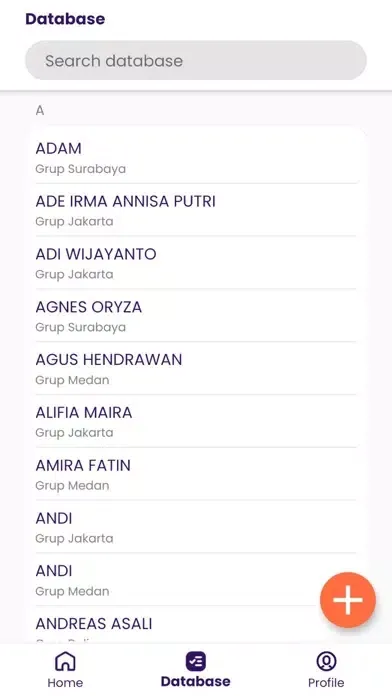Open AMIRA FATIN record
Viewport: 392px width, 696px height.
(196, 474)
